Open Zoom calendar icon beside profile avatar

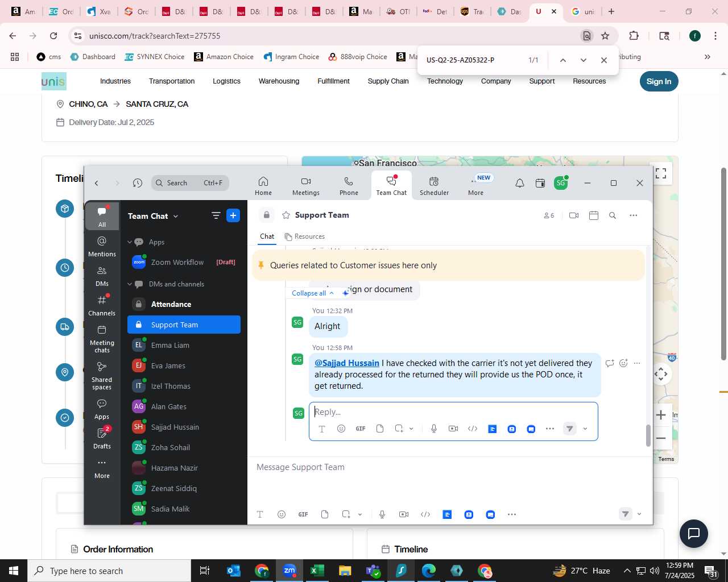pyautogui.click(x=540, y=183)
